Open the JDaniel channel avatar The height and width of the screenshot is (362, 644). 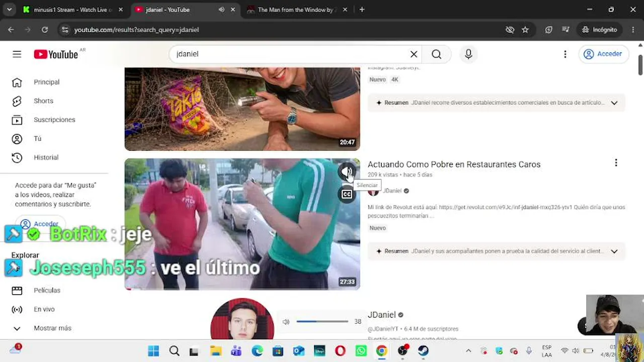coord(242,319)
